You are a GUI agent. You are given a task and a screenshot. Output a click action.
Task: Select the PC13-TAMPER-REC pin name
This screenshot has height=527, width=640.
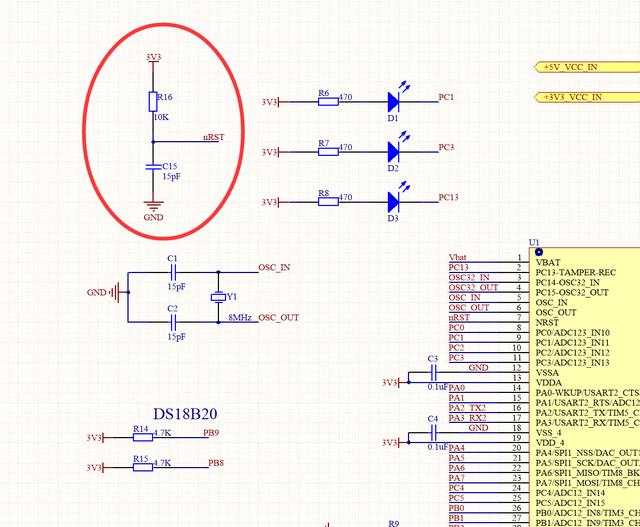[576, 272]
